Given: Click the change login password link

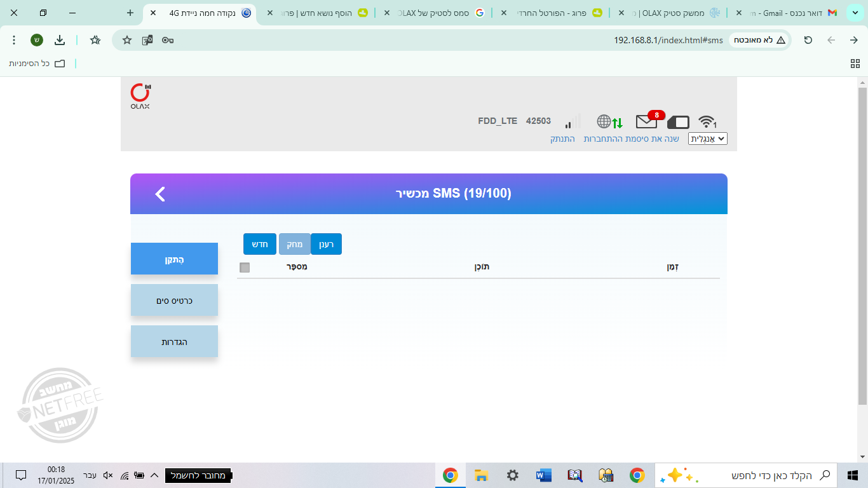Looking at the screenshot, I should tap(632, 139).
